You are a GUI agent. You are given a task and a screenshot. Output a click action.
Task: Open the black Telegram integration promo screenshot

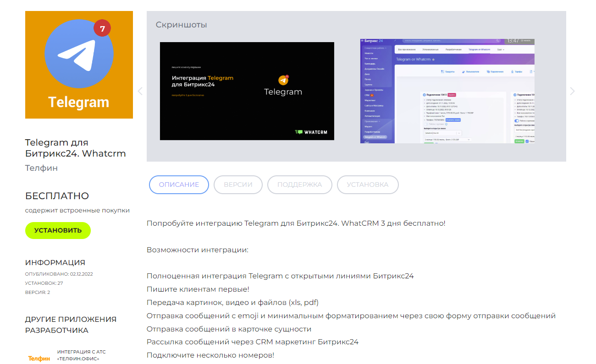tap(247, 91)
